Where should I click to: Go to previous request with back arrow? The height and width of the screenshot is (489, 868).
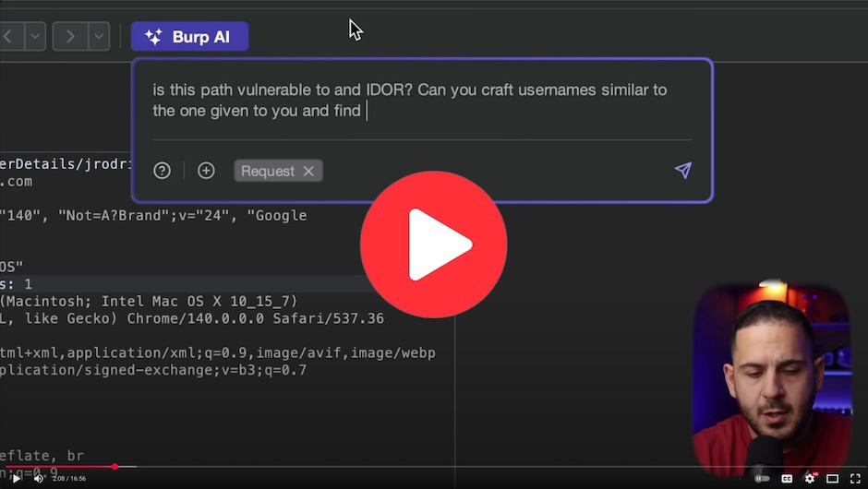coord(9,37)
